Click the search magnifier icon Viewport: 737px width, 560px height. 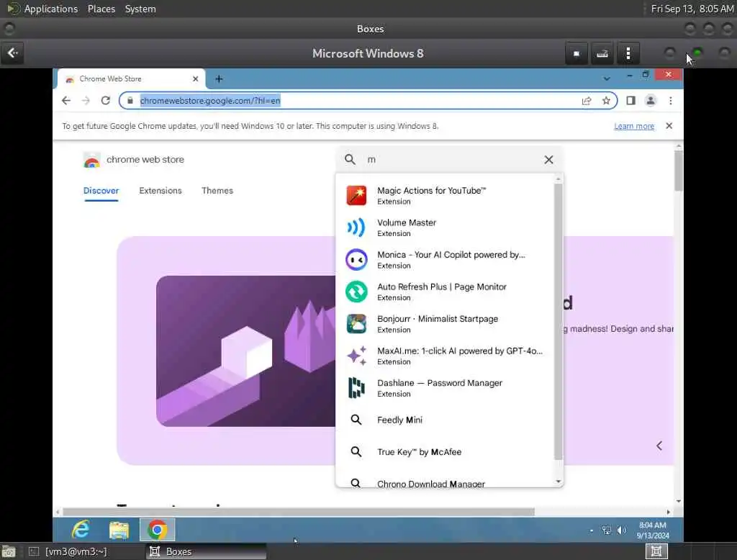350,159
